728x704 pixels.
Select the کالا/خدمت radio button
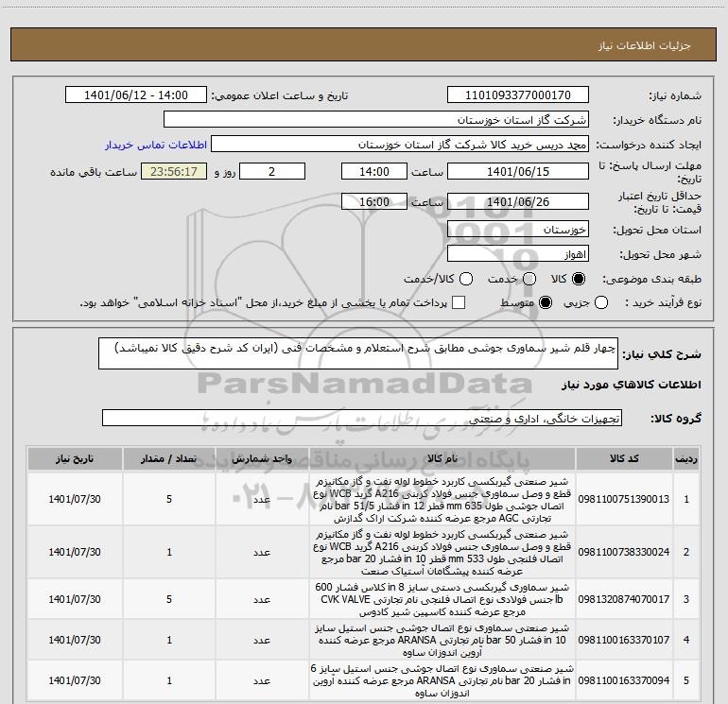point(466,279)
